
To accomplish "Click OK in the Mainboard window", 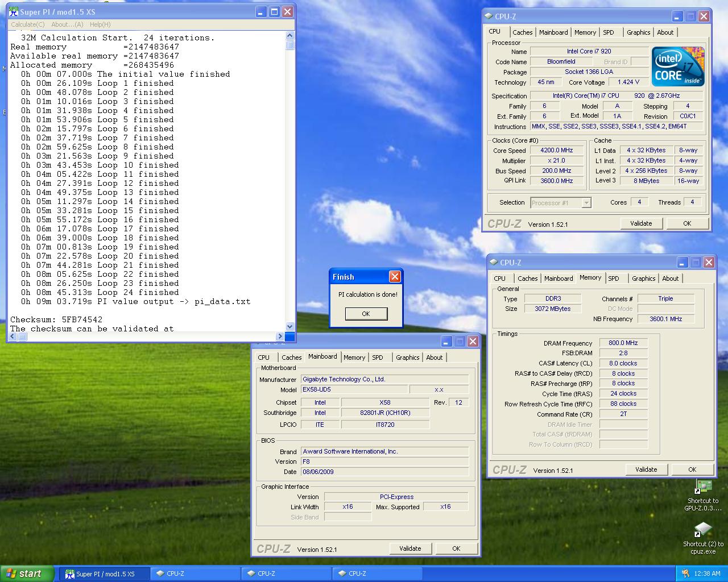I will point(456,548).
